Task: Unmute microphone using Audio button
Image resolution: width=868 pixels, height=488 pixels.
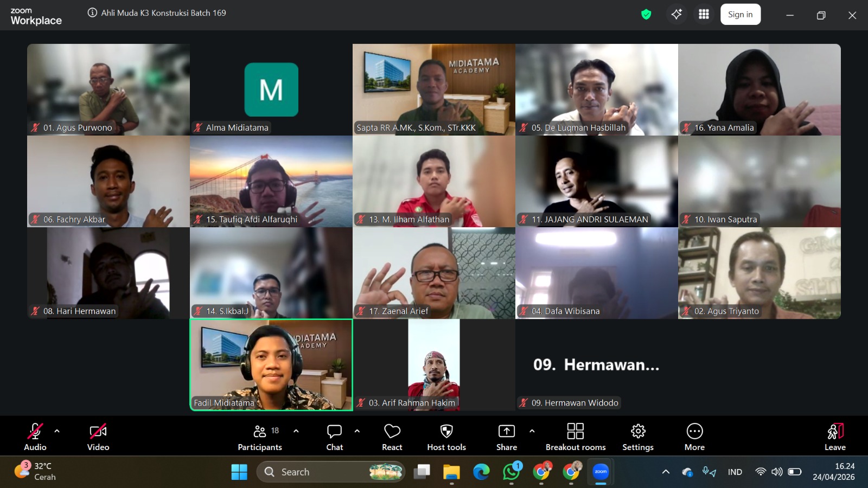Action: 35,436
